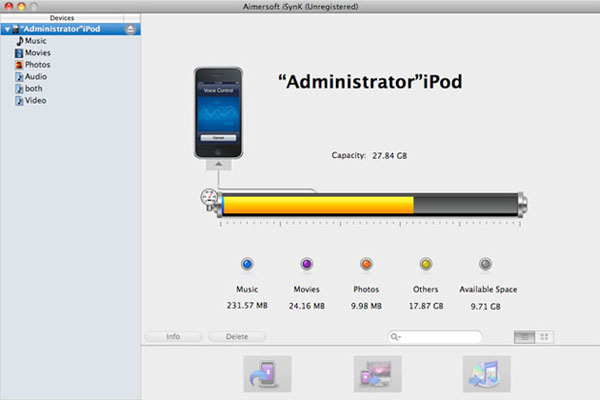Click the Photos icon in sidebar
600x400 pixels.
19,65
